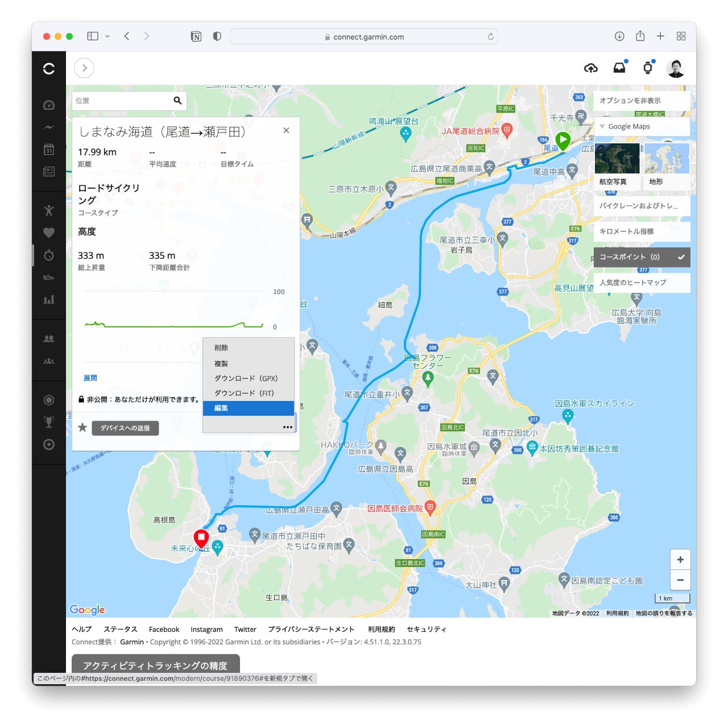Expand the sidebar with arrow button
This screenshot has height=728, width=728.
point(84,68)
